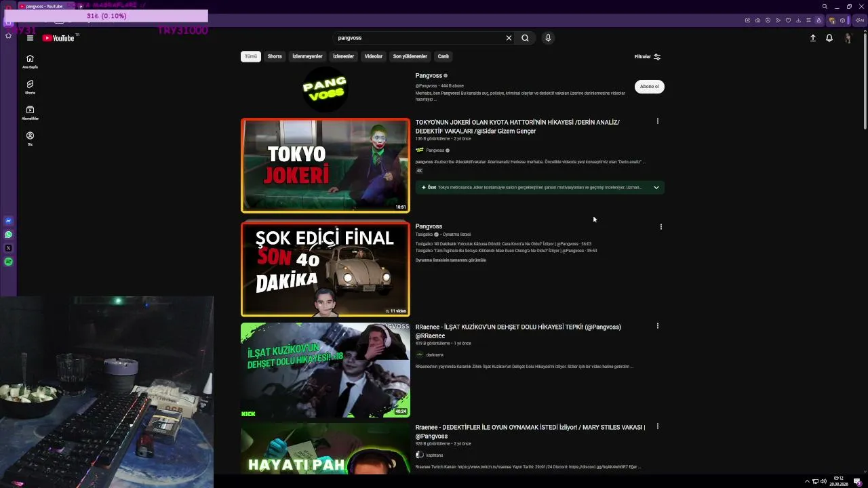Open options menu for Mary Stiles video
This screenshot has width=868, height=488.
pos(657,426)
